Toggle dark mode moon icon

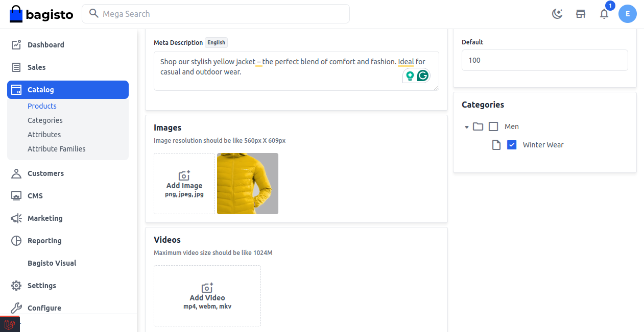557,14
